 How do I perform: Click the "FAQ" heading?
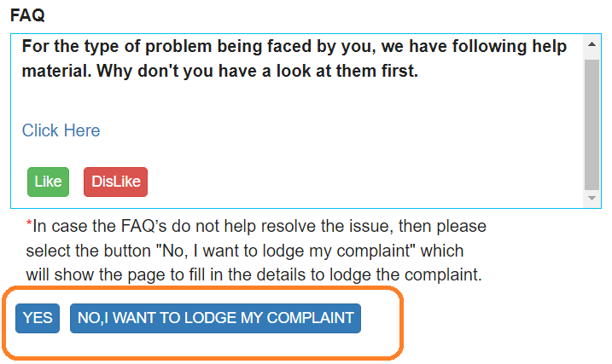pyautogui.click(x=27, y=15)
